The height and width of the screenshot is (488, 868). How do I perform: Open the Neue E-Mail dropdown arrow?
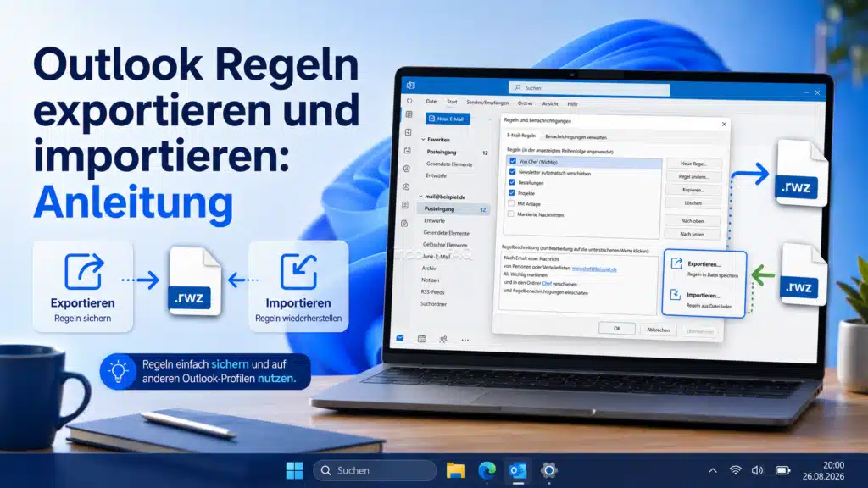click(x=467, y=119)
